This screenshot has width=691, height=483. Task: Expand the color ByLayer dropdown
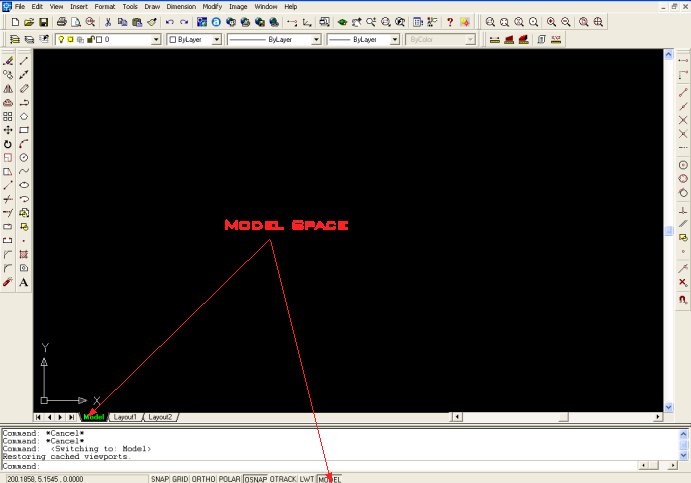[217, 40]
